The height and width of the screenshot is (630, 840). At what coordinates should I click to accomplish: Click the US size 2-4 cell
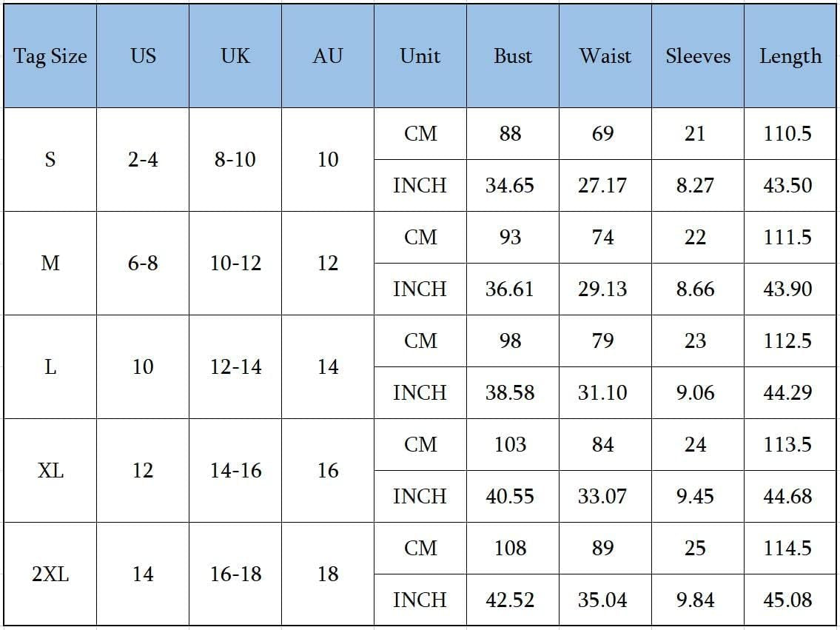pos(143,159)
